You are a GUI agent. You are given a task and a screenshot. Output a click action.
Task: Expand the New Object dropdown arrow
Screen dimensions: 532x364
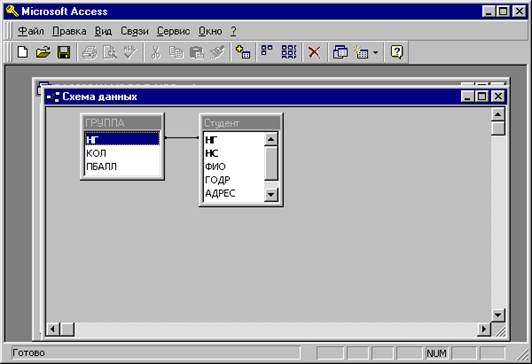click(375, 53)
